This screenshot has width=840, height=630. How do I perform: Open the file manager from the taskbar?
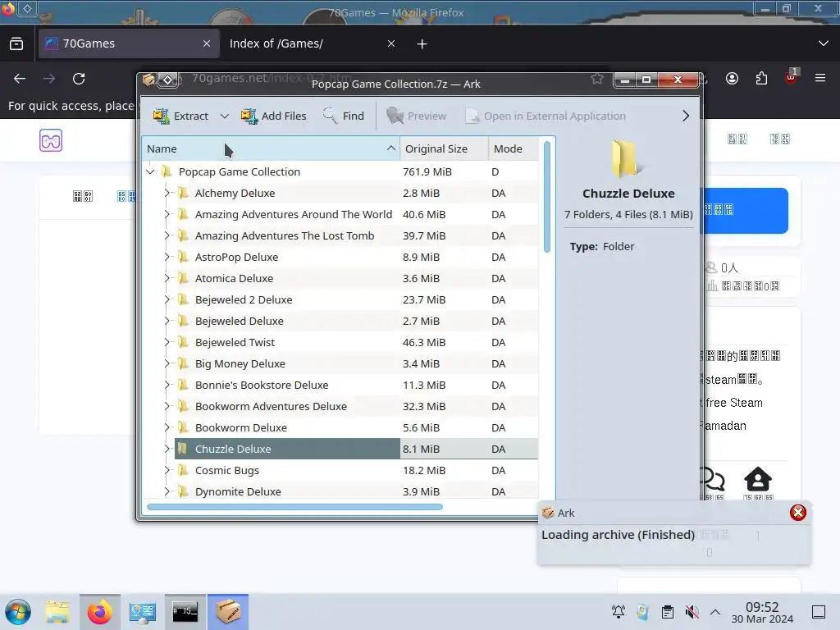point(57,612)
